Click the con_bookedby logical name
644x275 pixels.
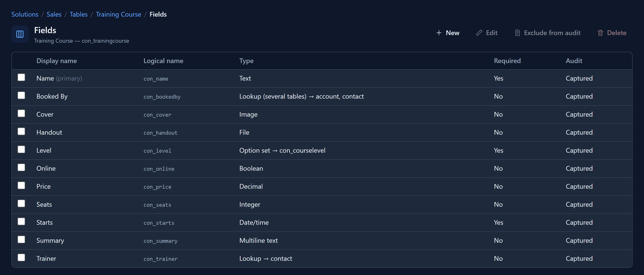[162, 97]
